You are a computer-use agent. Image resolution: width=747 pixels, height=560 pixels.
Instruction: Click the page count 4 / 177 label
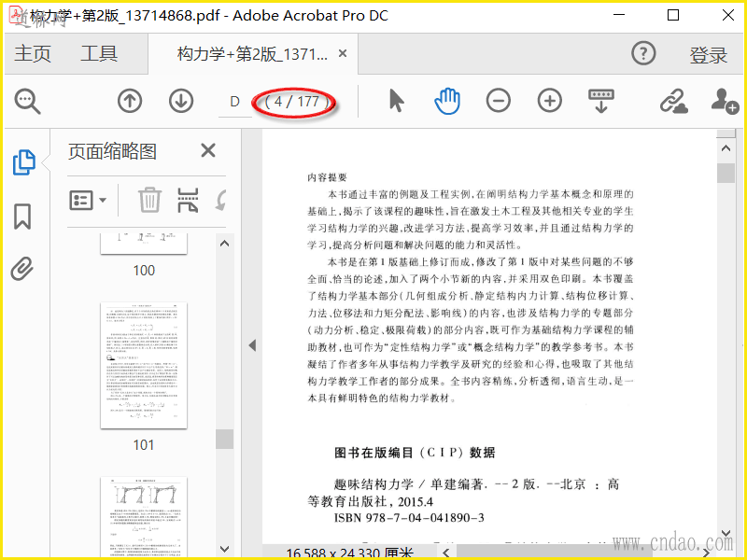(x=296, y=102)
